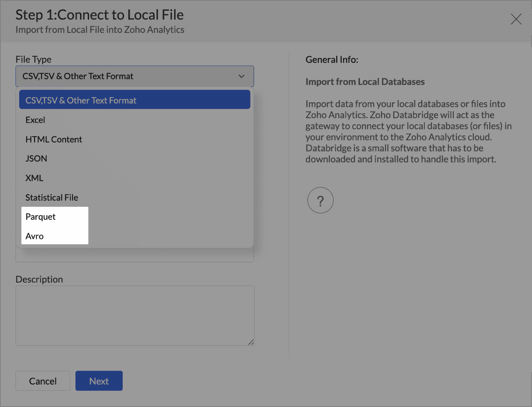Screen dimensions: 532x407
Task: Select Statistical File from the list
Action: [52, 197]
